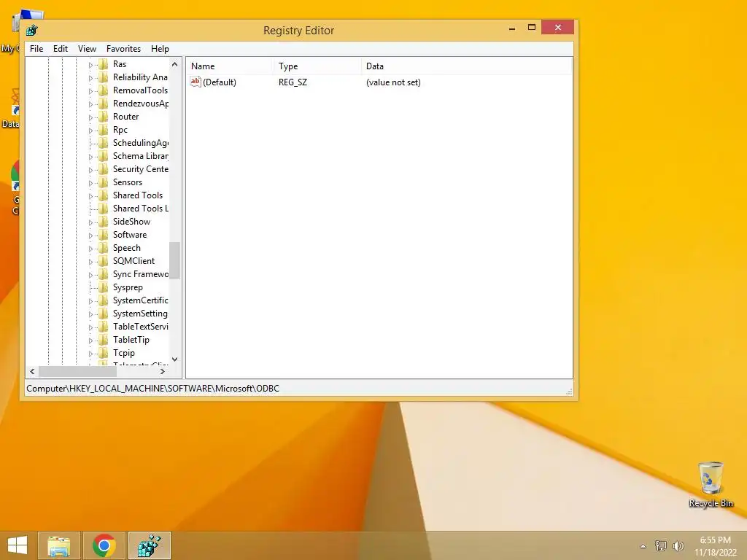Open the View menu
Image resolution: width=747 pixels, height=560 pixels.
[x=88, y=49]
